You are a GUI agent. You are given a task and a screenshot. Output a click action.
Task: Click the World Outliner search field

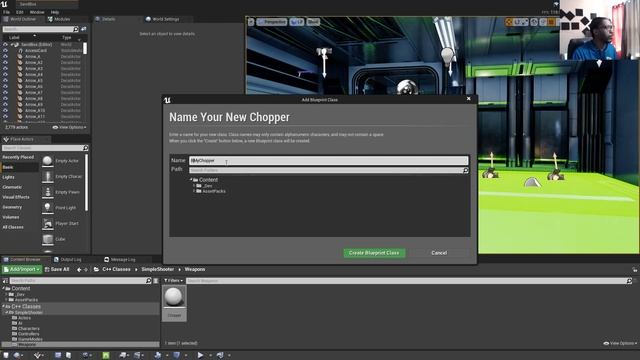pos(40,29)
